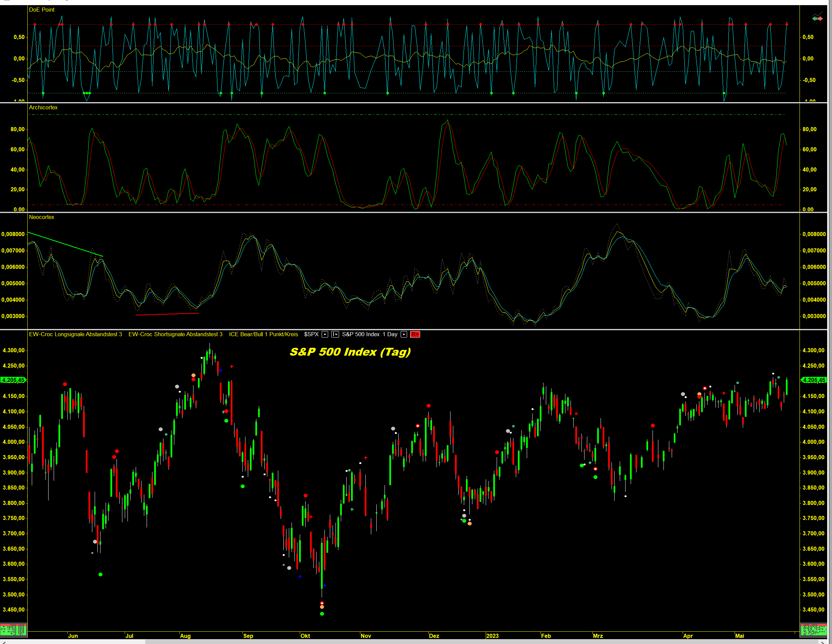832x644 pixels.
Task: Click the chart scroll arrows icon
Action: pos(817,17)
